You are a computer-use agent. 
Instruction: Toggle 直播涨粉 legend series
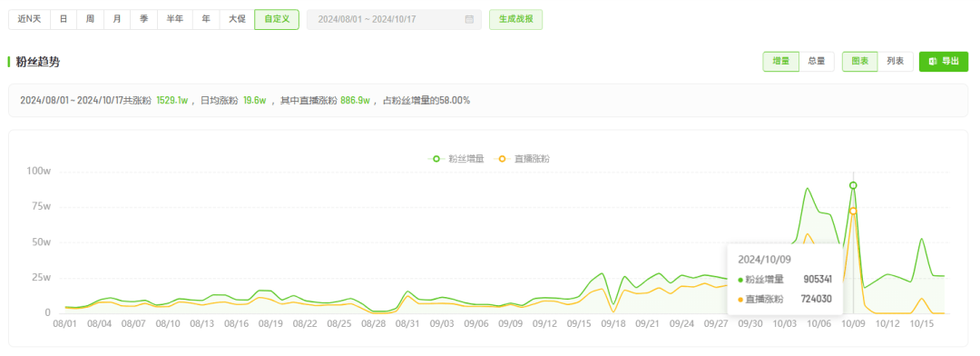pos(522,159)
